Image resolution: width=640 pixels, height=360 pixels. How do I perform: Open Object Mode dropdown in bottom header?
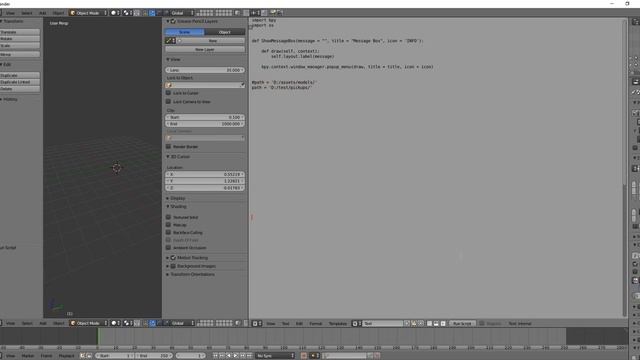coord(88,323)
